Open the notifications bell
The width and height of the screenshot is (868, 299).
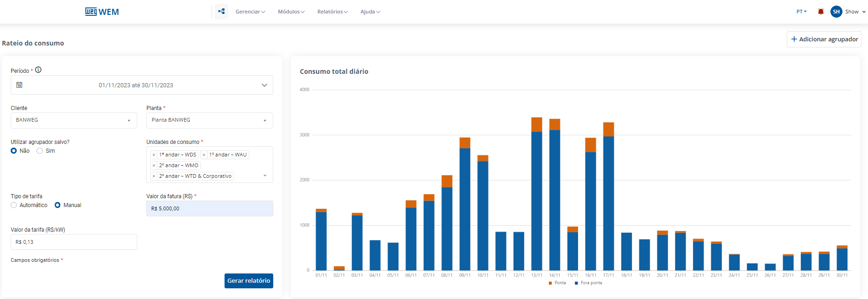[821, 12]
